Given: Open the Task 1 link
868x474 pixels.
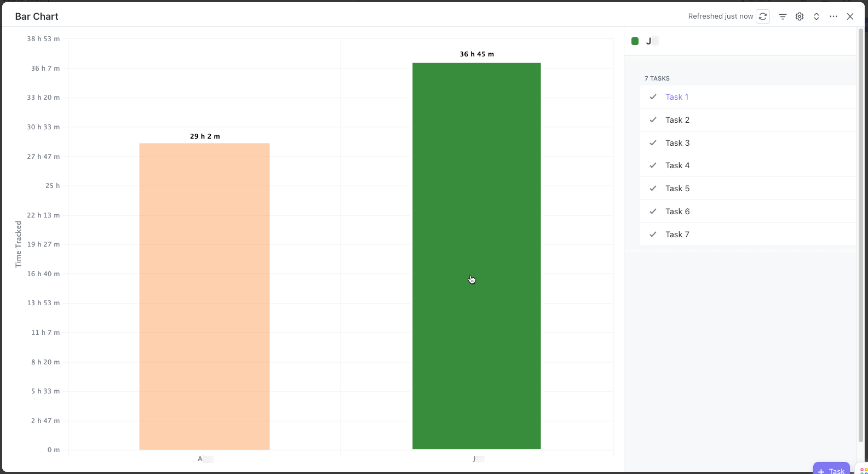Looking at the screenshot, I should click(x=677, y=96).
